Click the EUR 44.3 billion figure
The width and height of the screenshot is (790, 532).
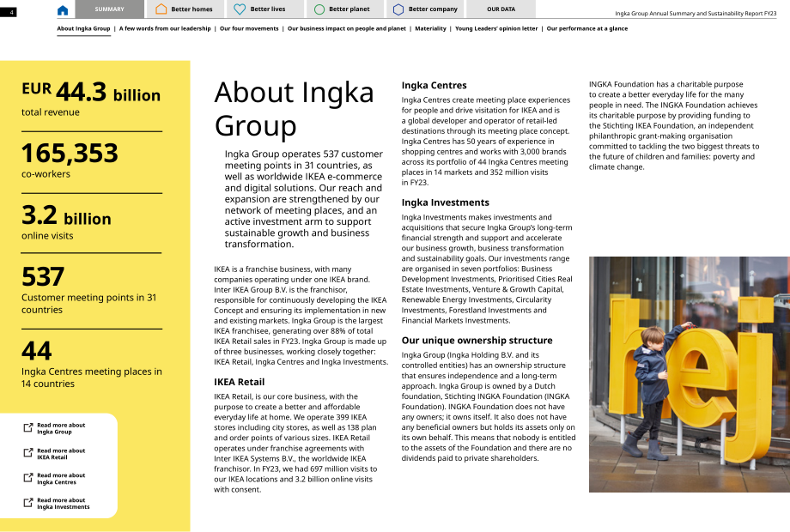pos(91,93)
